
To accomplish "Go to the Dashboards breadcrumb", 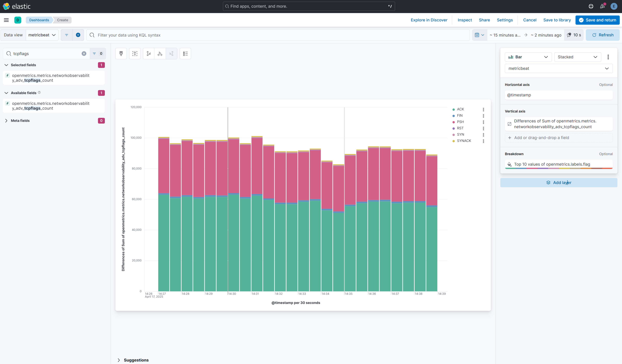I will pos(39,20).
